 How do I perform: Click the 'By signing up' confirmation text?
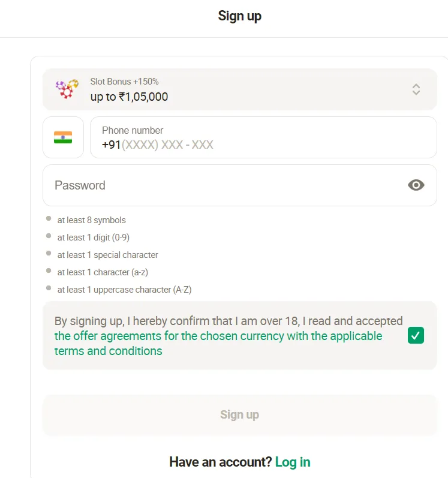click(x=228, y=321)
